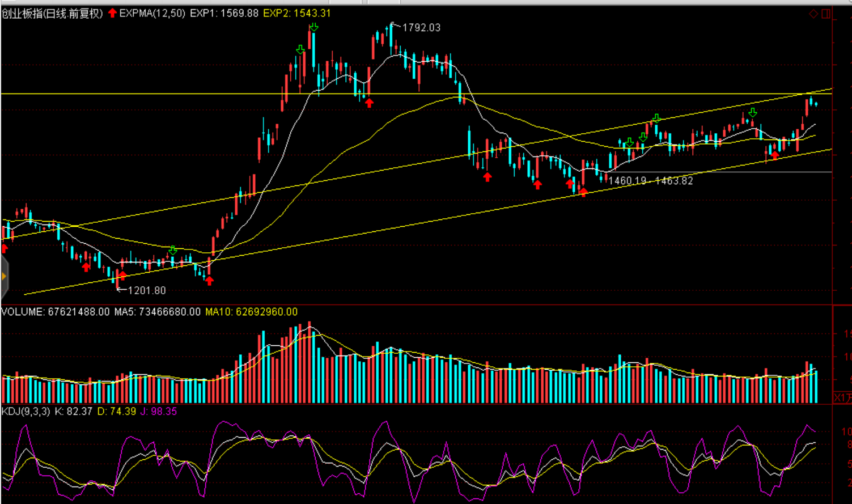Click the green sell arrow above the highest candle

coord(313,27)
